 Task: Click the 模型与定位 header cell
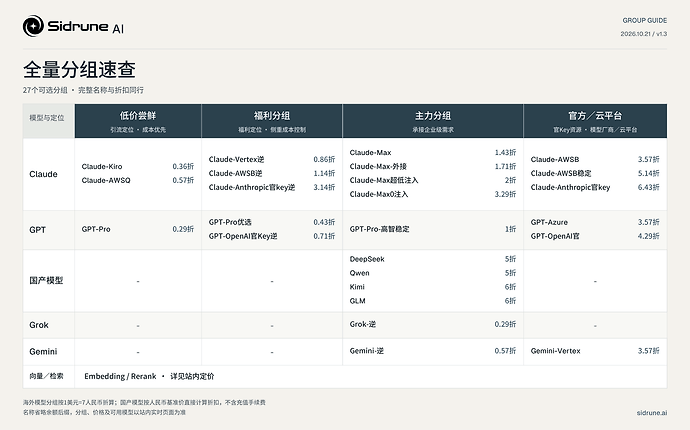pyautogui.click(x=48, y=121)
